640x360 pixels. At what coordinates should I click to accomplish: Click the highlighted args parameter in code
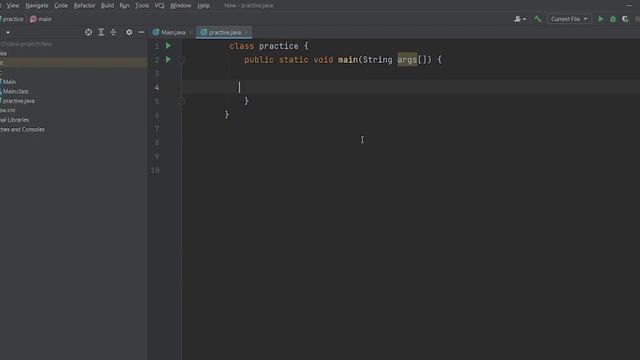point(407,60)
